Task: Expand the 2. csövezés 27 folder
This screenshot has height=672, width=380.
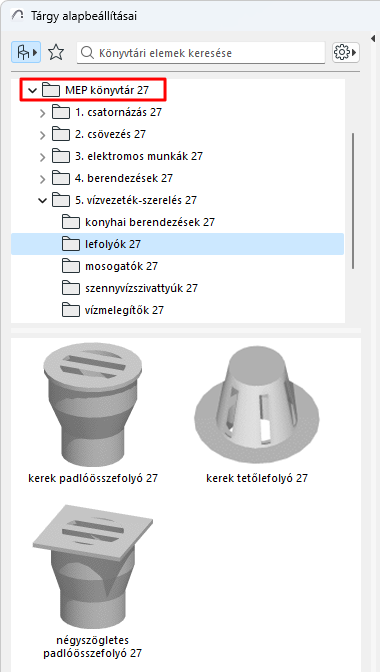Action: [42, 135]
